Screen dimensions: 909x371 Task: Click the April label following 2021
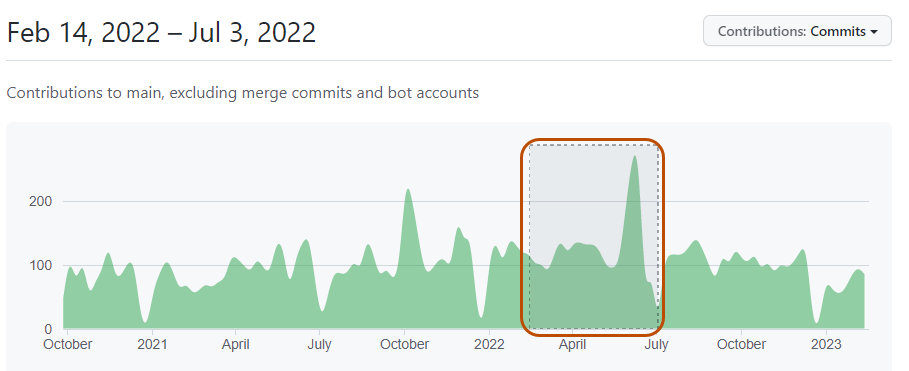(x=236, y=344)
